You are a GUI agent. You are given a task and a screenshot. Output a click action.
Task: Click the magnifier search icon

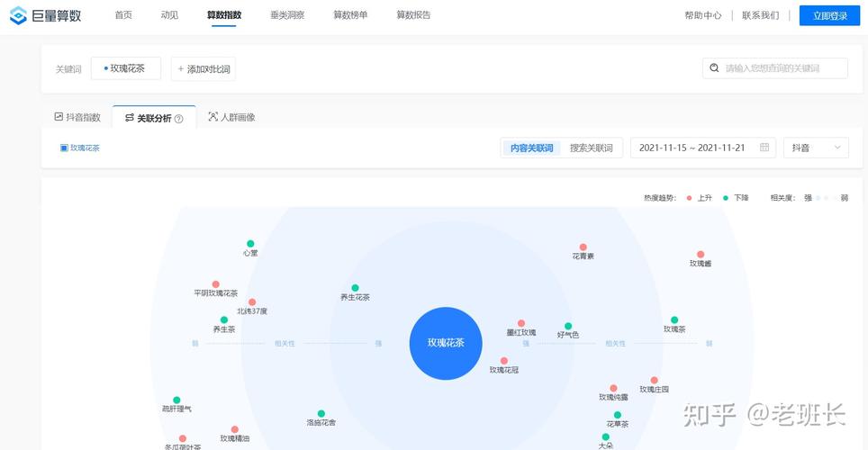click(714, 68)
